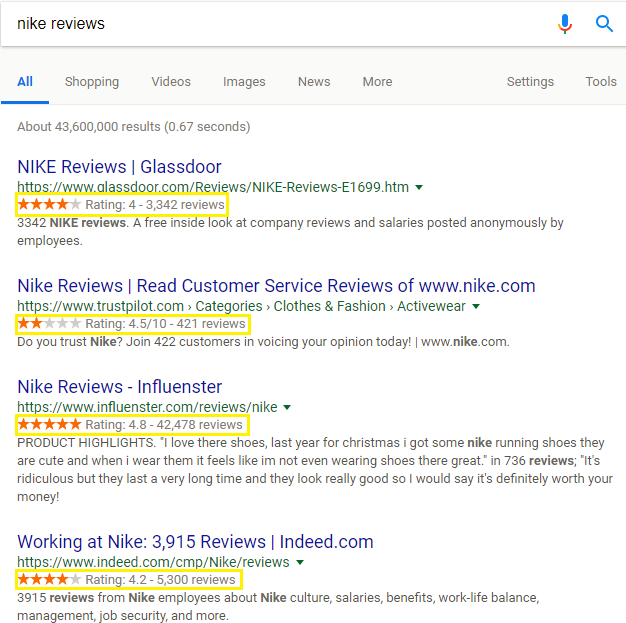Image resolution: width=626 pixels, height=623 pixels.
Task: Switch to the Videos tab
Action: (171, 82)
